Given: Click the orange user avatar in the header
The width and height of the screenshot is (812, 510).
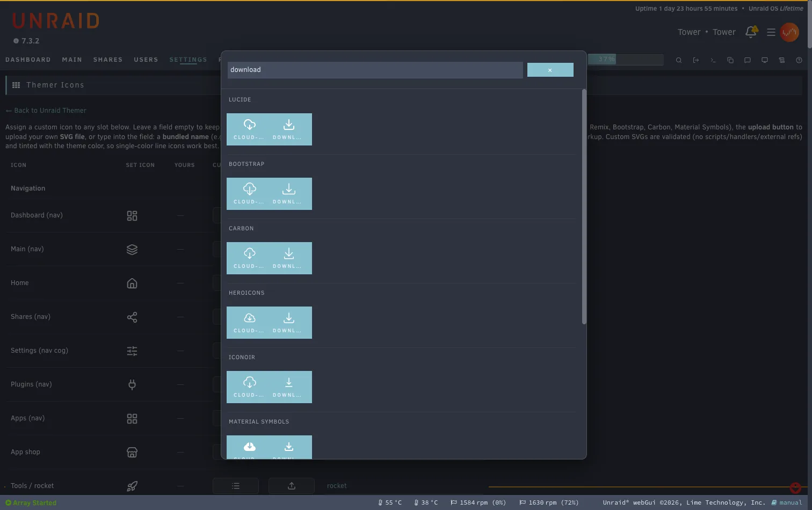Looking at the screenshot, I should click(789, 32).
